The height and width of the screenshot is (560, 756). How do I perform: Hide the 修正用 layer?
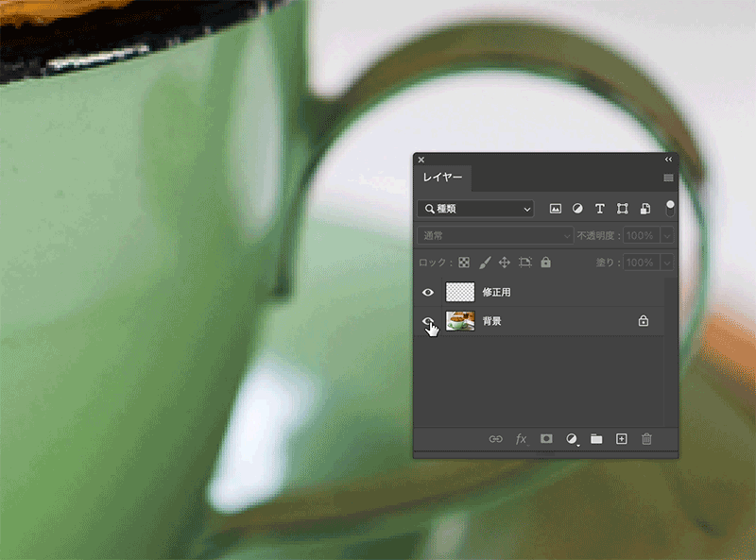428,293
